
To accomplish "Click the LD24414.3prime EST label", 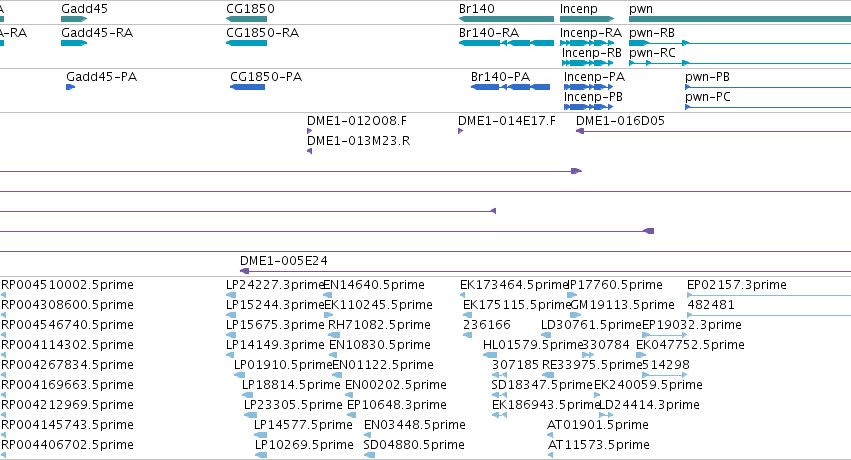I will coord(650,405).
